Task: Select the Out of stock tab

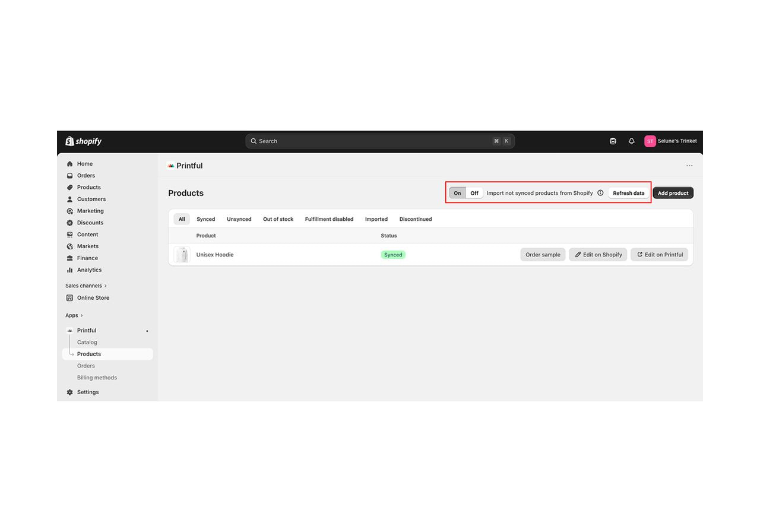Action: coord(278,219)
